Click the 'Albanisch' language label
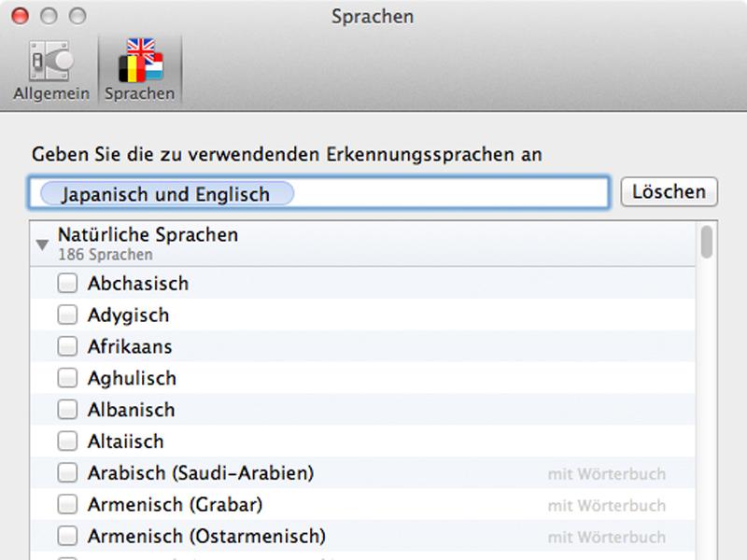Image resolution: width=747 pixels, height=560 pixels. tap(131, 410)
